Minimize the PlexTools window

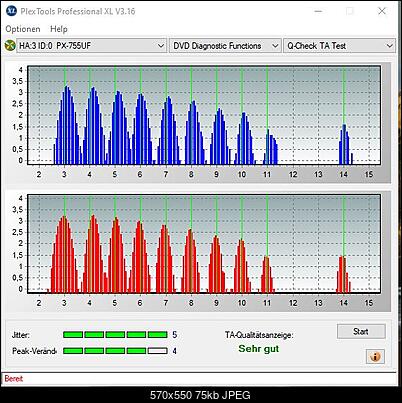(318, 11)
